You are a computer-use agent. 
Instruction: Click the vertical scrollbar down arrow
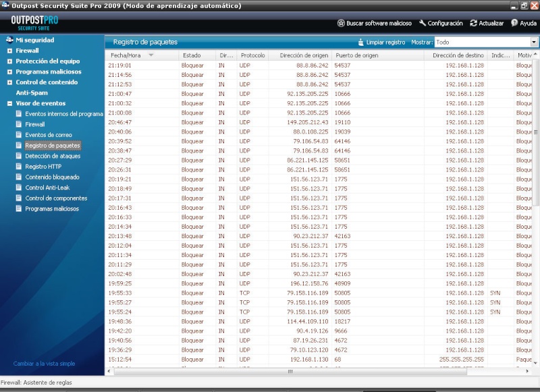535,363
